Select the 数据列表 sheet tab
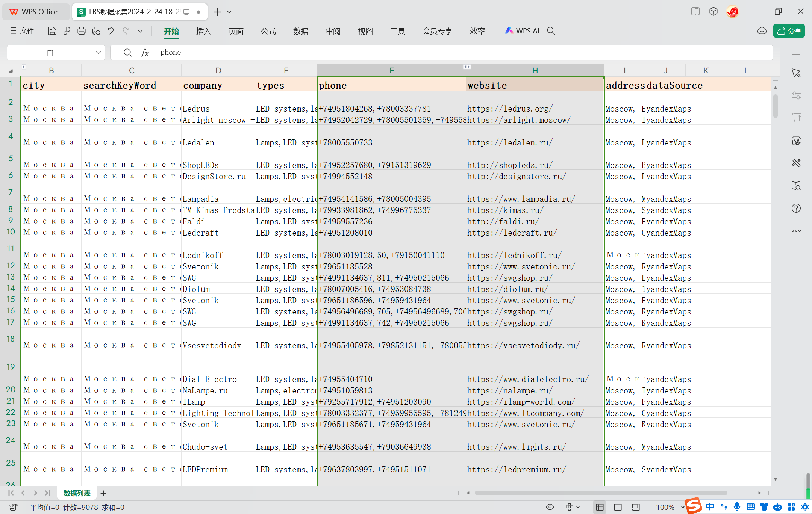Screen dimensions: 812x514 point(77,493)
